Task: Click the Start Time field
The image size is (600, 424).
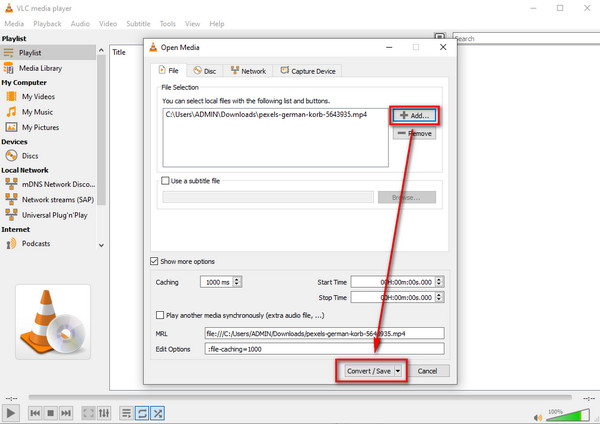Action: [393, 282]
